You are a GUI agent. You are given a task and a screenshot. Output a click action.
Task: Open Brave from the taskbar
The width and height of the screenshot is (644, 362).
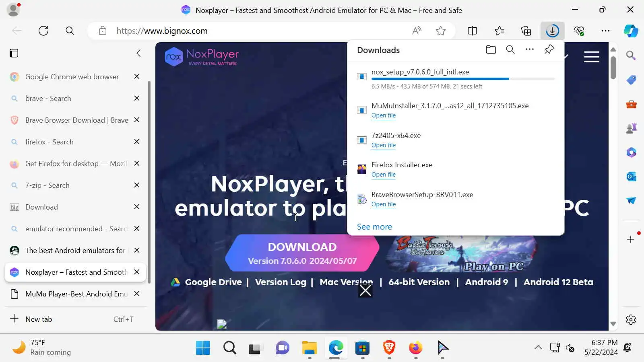[x=389, y=348]
